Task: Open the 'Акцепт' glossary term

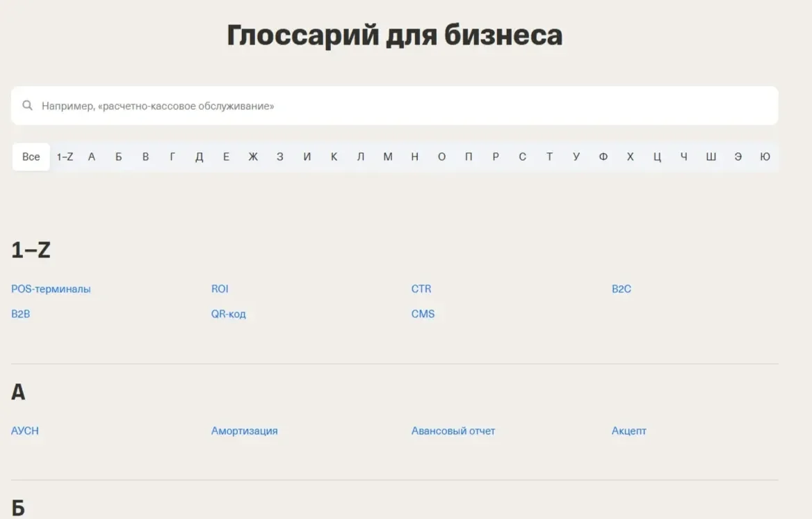Action: click(x=628, y=431)
